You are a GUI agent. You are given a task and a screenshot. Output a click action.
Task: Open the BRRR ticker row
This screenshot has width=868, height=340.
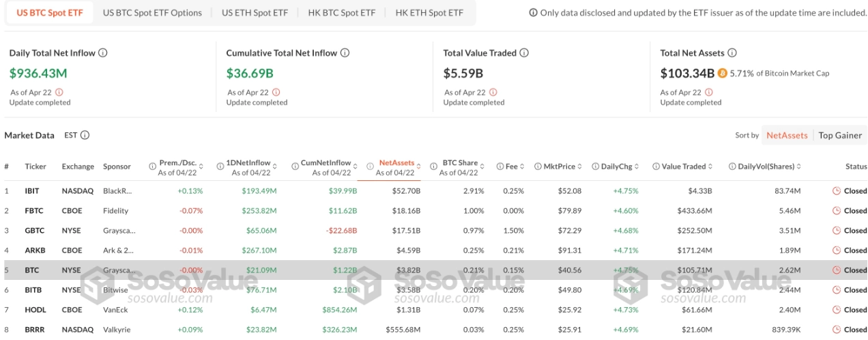pos(434,330)
